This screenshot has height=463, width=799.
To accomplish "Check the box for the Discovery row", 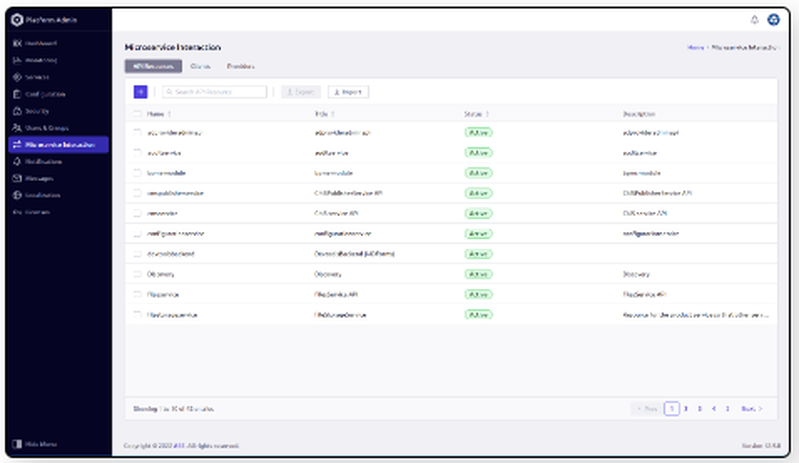I will click(x=138, y=273).
